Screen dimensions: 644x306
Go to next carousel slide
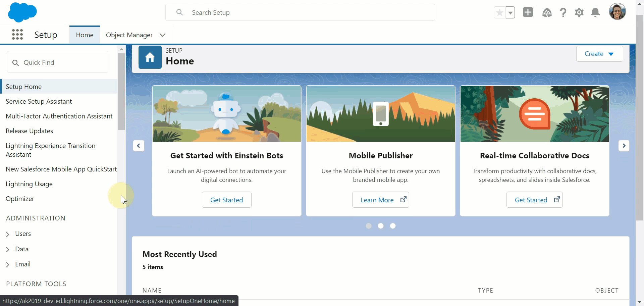pos(624,146)
